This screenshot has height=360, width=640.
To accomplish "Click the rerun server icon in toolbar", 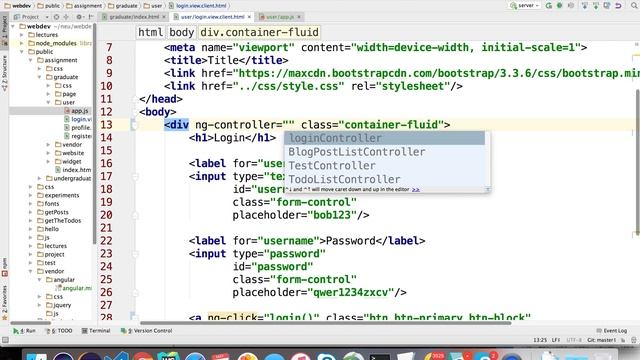I will pos(549,6).
